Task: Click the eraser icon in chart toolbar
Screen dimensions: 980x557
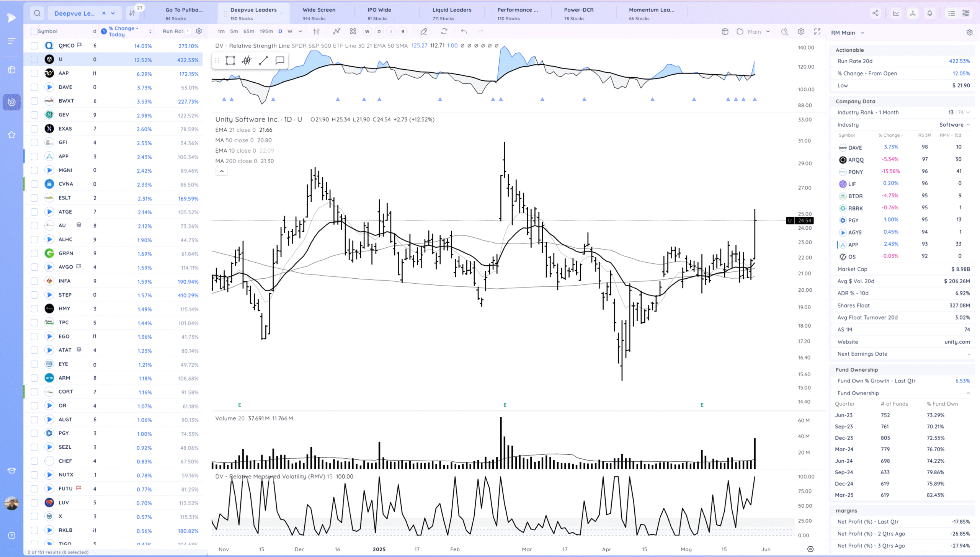Action: point(424,31)
